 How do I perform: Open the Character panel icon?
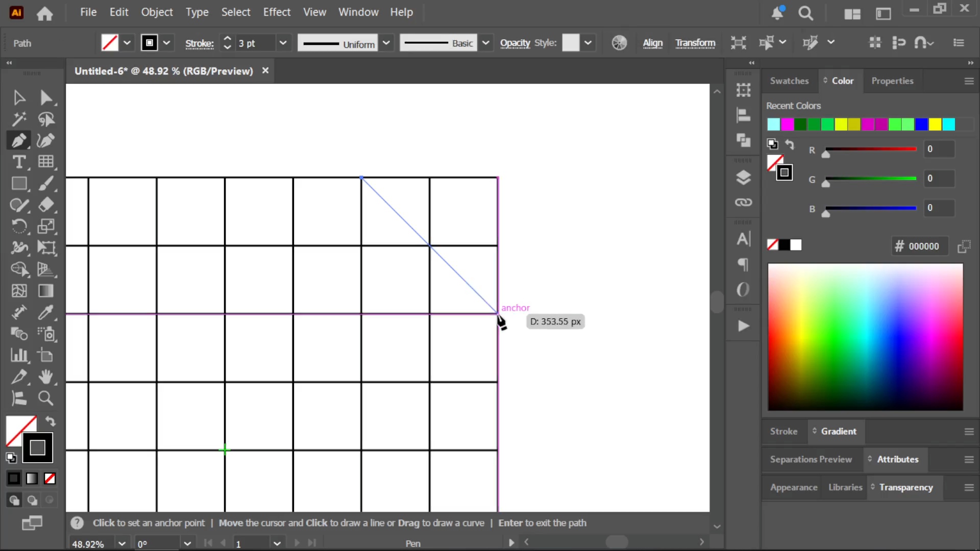pyautogui.click(x=743, y=239)
